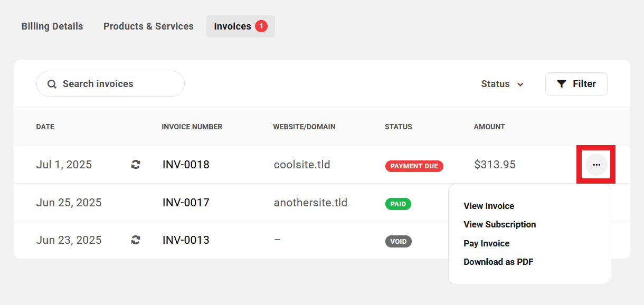Viewport: 644px width, 305px height.
Task: Click the green Paid status badge
Action: (x=398, y=204)
